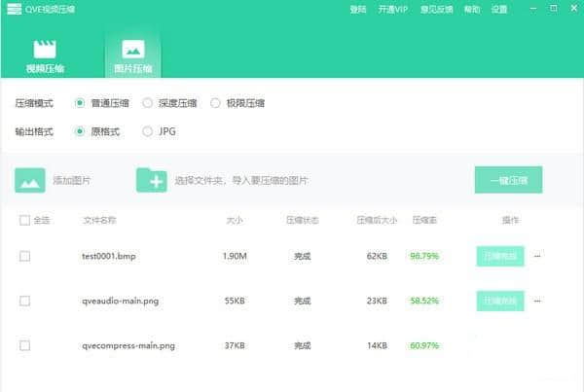This screenshot has width=584, height=392.
Task: Toggle the 全选 select-all checkbox
Action: pos(24,221)
